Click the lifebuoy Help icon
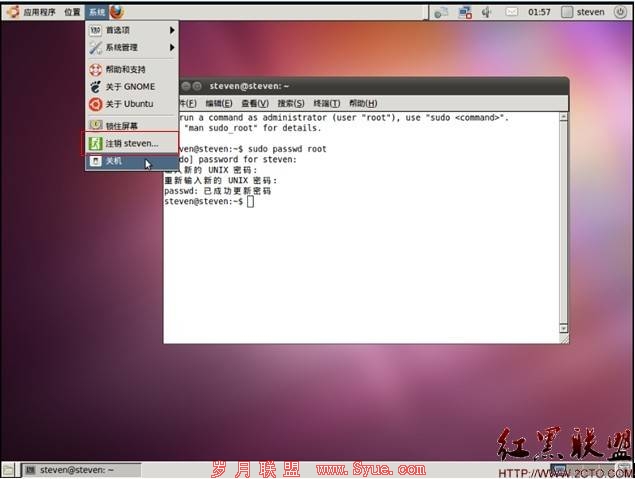Viewport: 635px width, 479px height. pos(95,70)
